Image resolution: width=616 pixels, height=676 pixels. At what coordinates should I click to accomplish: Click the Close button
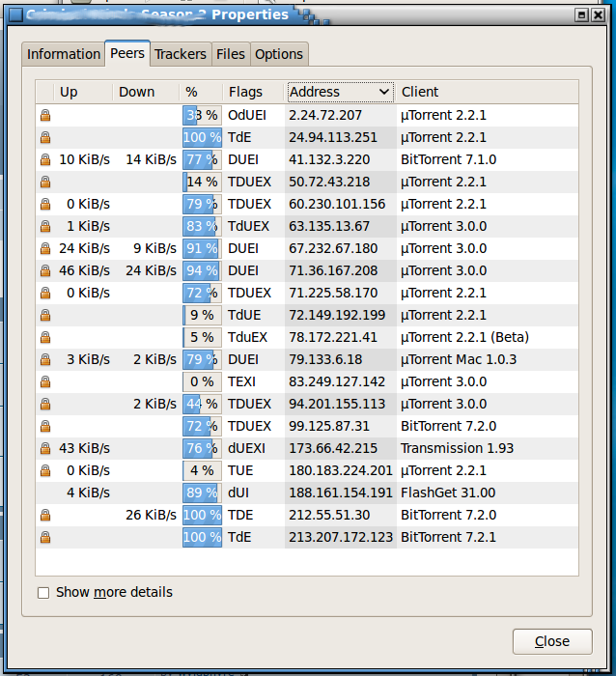coord(552,641)
